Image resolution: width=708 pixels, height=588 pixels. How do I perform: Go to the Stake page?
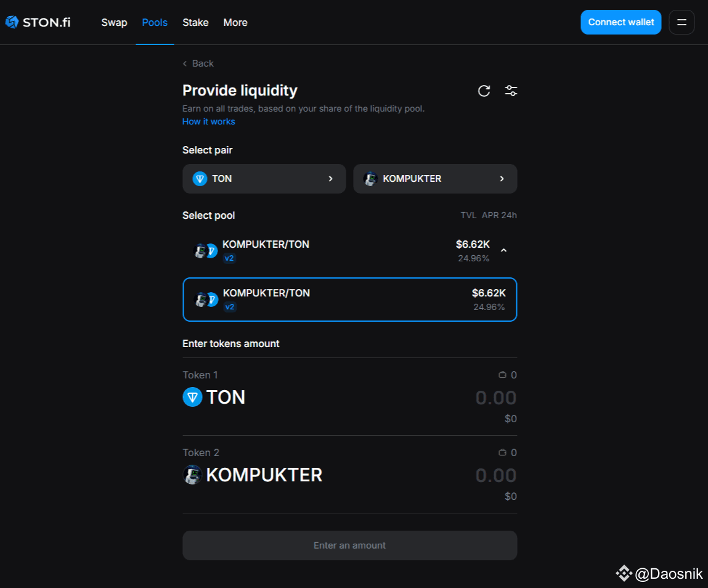pyautogui.click(x=195, y=23)
